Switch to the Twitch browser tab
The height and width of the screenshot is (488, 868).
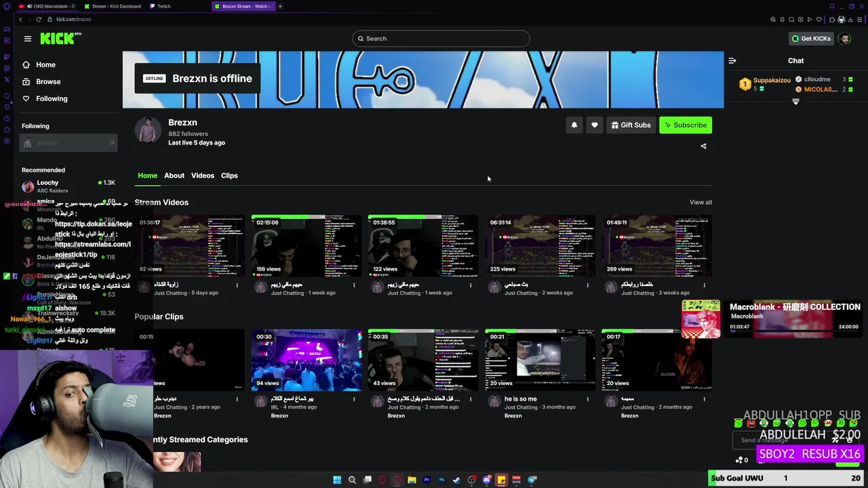(160, 6)
